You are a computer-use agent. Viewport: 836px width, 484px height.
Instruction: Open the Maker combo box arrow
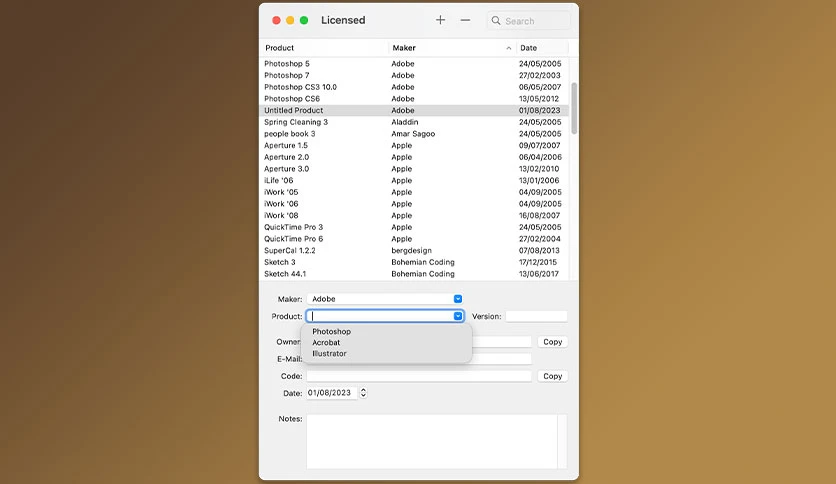tap(458, 299)
